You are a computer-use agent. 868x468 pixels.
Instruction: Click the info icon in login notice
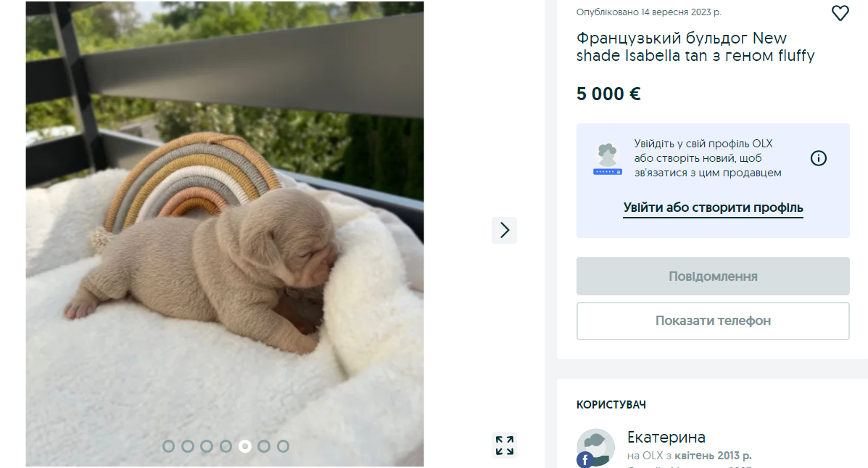(x=819, y=158)
